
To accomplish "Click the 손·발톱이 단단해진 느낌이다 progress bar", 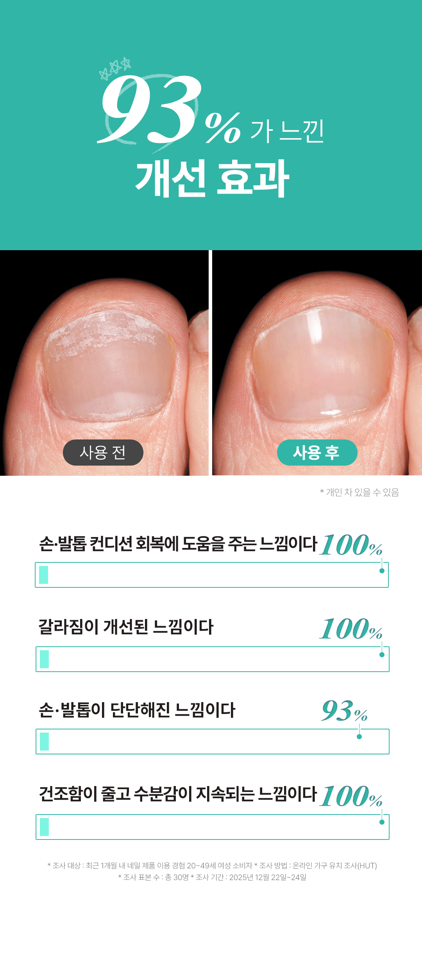I will click(213, 742).
